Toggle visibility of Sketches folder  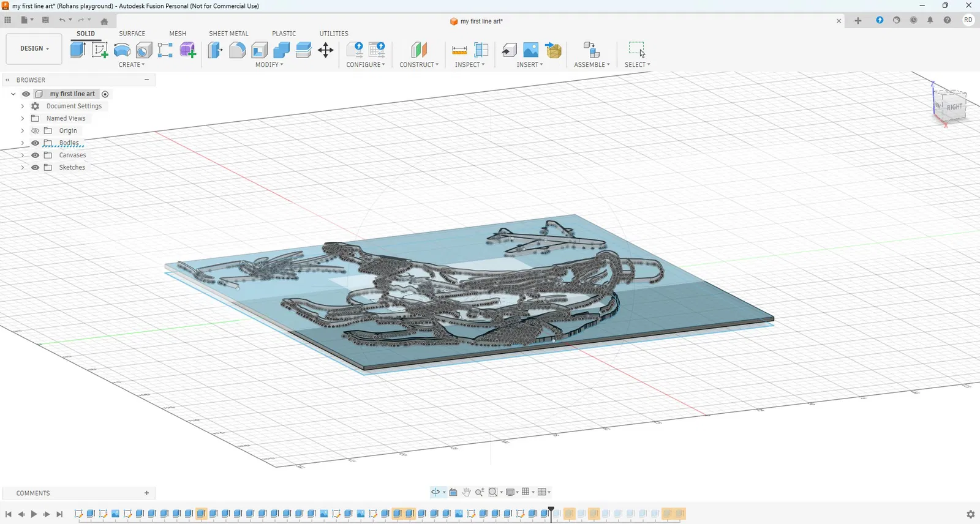click(36, 168)
